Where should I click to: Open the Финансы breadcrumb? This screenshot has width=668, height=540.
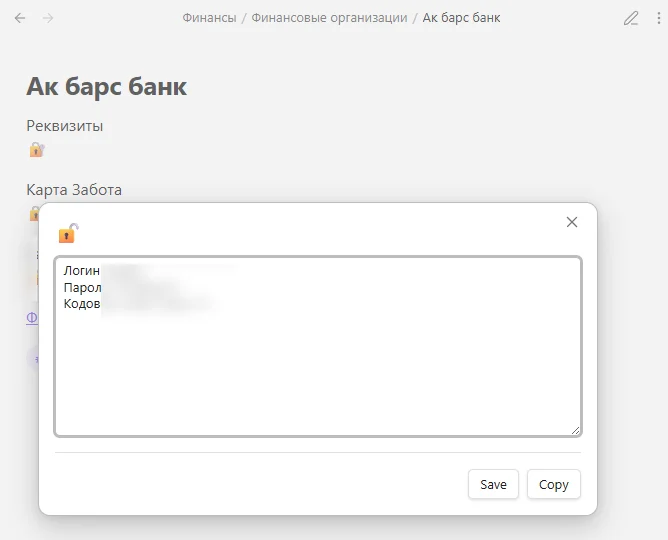coord(209,18)
